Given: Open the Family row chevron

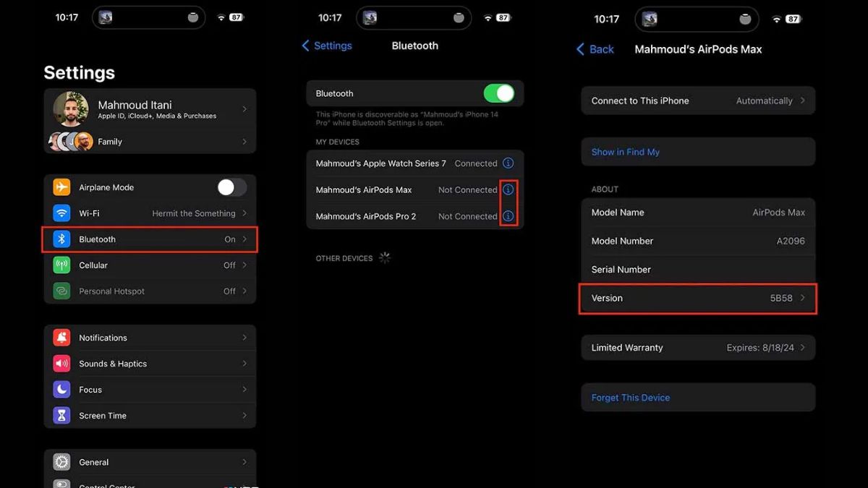Looking at the screenshot, I should pos(244,142).
